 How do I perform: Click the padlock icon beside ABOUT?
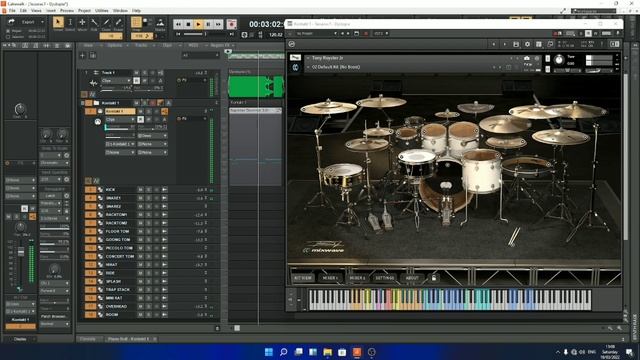[x=434, y=278]
